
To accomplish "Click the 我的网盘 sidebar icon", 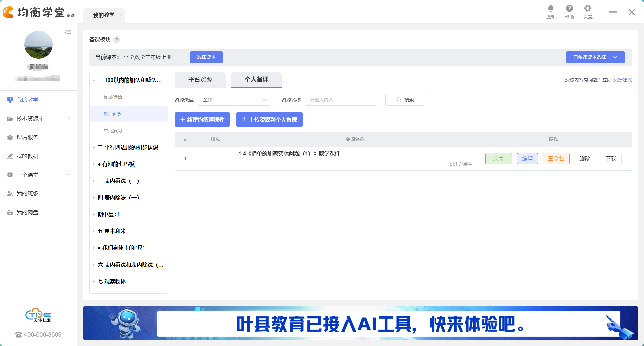I will (10, 213).
